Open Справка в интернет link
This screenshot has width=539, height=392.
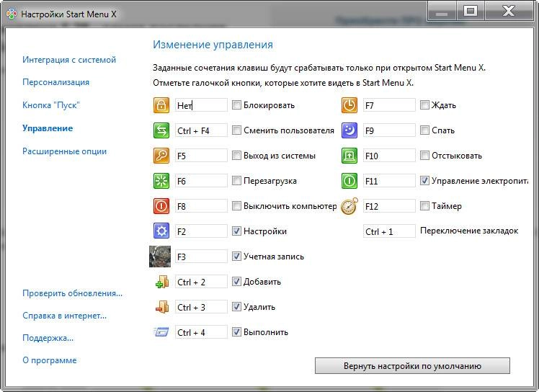point(64,316)
